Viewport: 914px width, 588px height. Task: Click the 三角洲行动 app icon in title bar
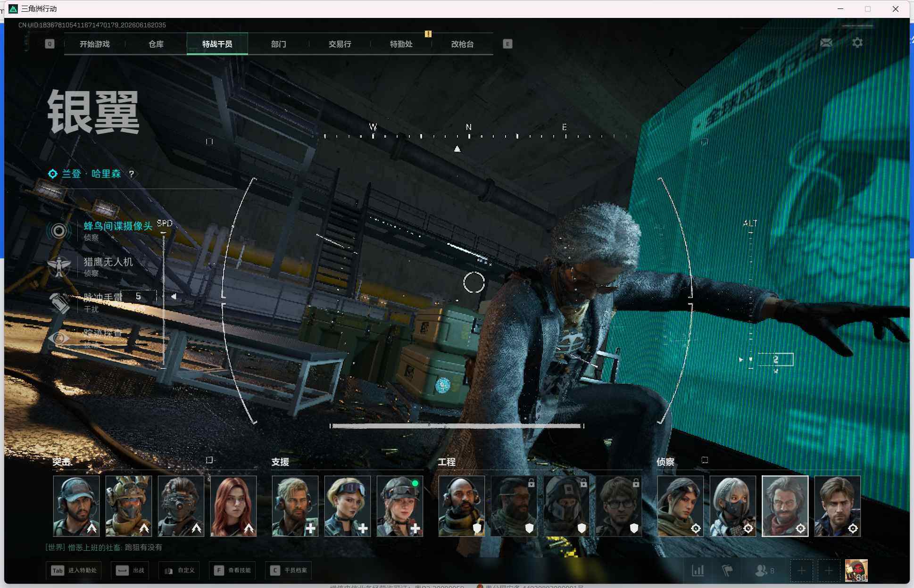coord(14,9)
